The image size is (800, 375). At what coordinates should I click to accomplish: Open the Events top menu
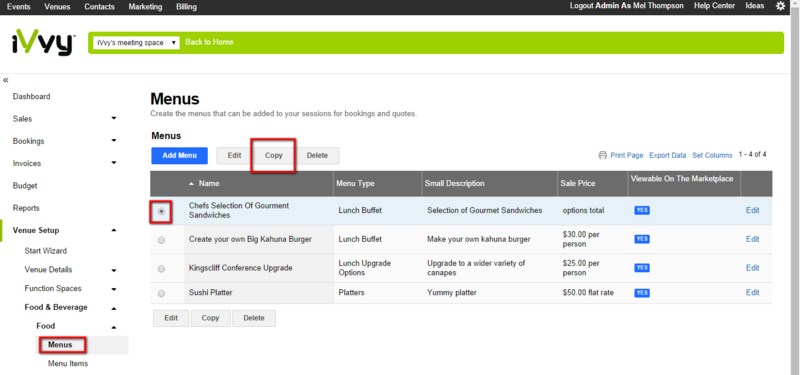click(18, 7)
